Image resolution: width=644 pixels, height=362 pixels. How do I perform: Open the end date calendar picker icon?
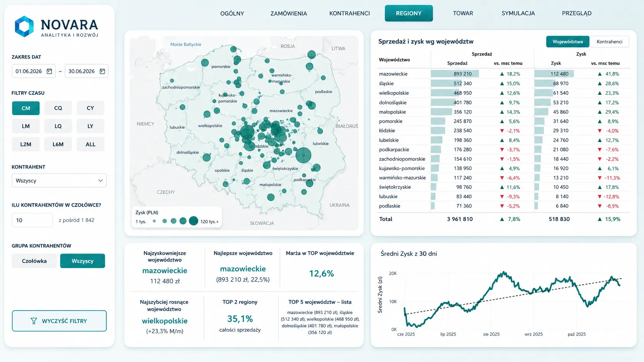tap(102, 71)
